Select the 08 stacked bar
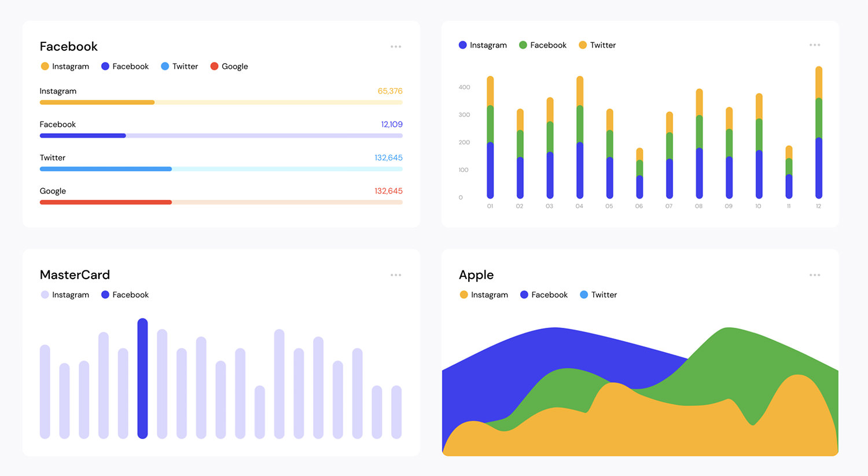The width and height of the screenshot is (868, 476). pyautogui.click(x=699, y=144)
